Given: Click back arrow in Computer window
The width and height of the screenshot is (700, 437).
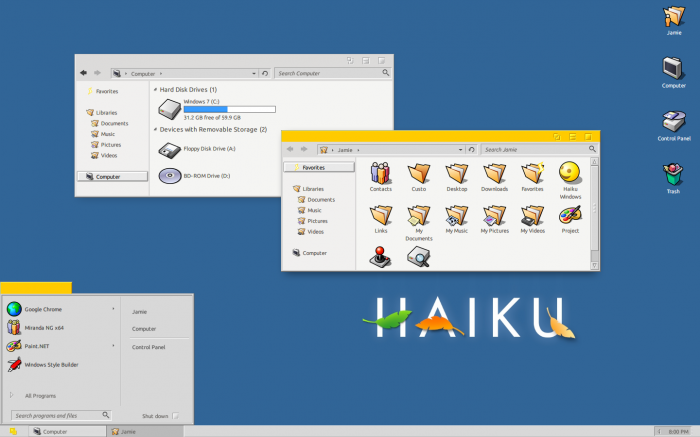Looking at the screenshot, I should click(x=83, y=73).
